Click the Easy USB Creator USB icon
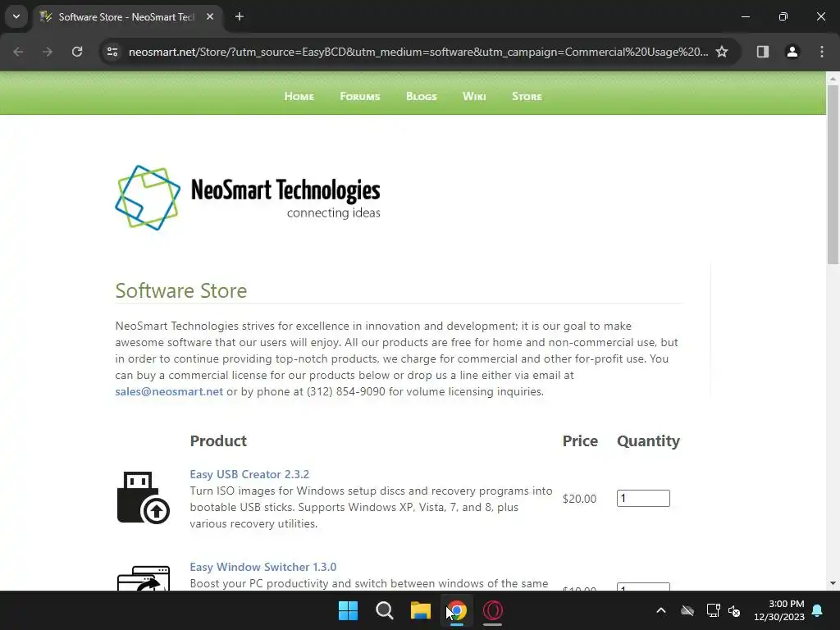Viewport: 840px width, 630px height. [143, 498]
